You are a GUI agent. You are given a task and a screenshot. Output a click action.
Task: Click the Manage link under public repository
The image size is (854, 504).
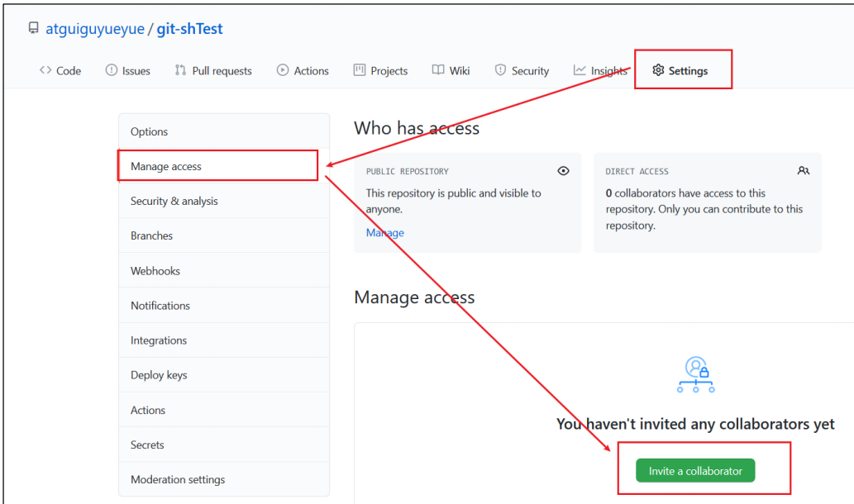click(385, 232)
